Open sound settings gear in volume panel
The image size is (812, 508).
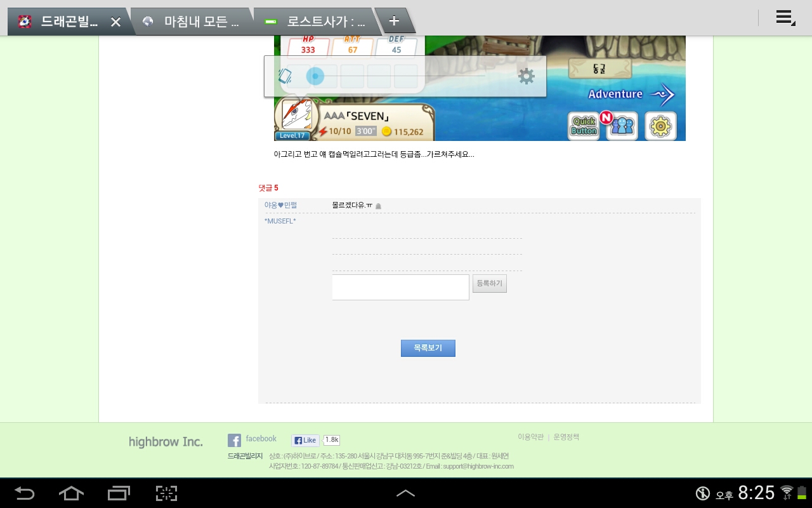pos(526,76)
